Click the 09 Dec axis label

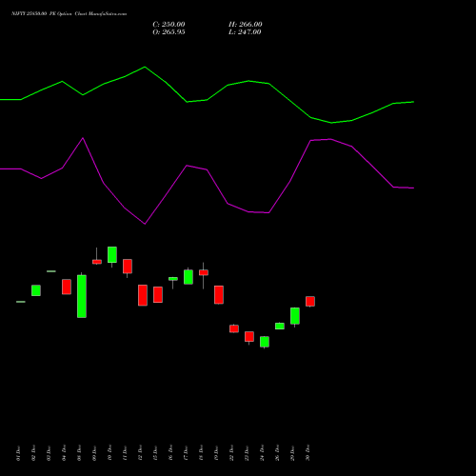pos(94,453)
